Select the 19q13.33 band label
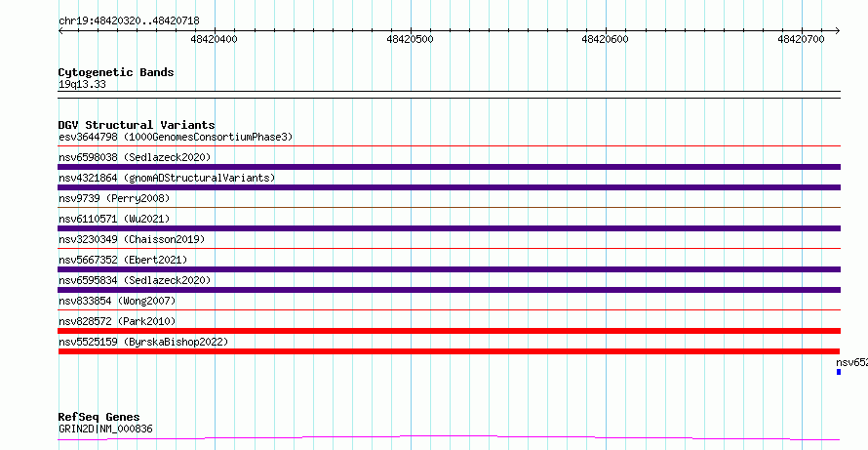Image resolution: width=868 pixels, height=450 pixels. point(82,85)
